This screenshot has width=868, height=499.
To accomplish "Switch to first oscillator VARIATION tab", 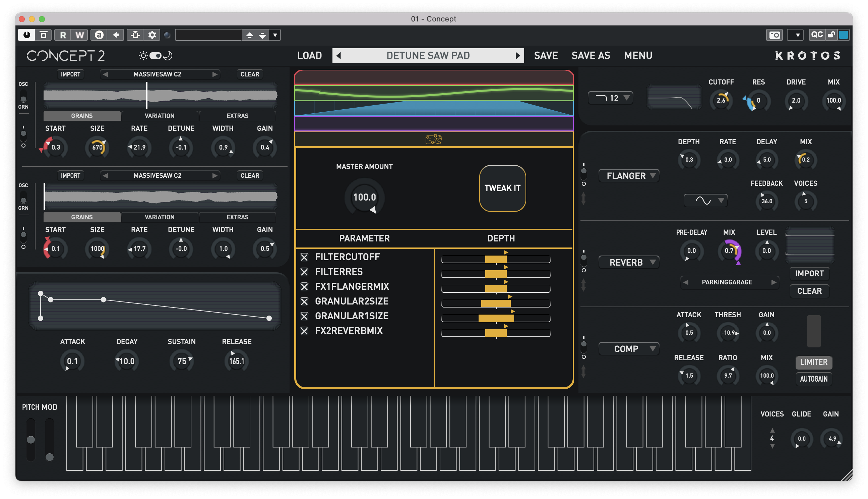I will (x=160, y=116).
